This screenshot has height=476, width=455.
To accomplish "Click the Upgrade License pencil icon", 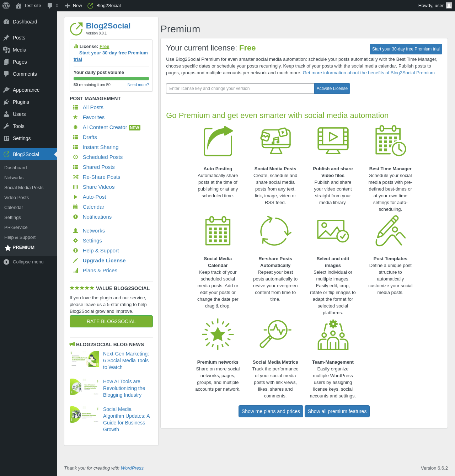I will coord(75,261).
